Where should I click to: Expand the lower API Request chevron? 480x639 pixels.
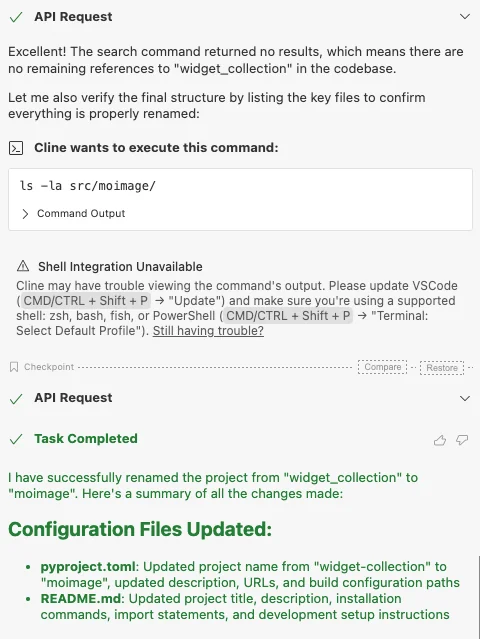465,398
